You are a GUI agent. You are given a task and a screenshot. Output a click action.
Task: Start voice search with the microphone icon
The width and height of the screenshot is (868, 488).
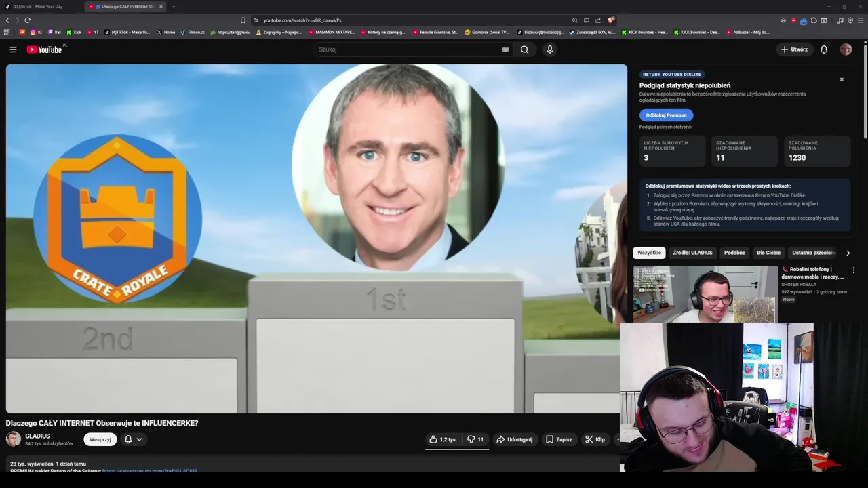(x=550, y=49)
